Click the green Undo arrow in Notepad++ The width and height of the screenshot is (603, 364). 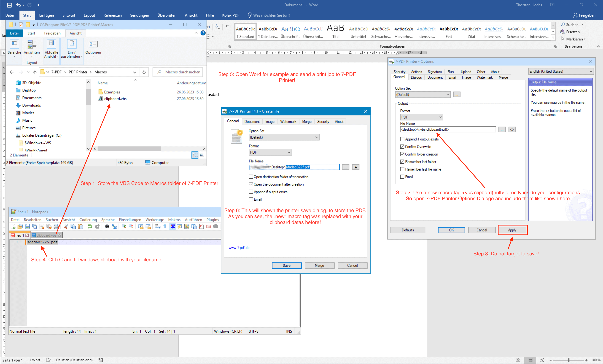[90, 226]
